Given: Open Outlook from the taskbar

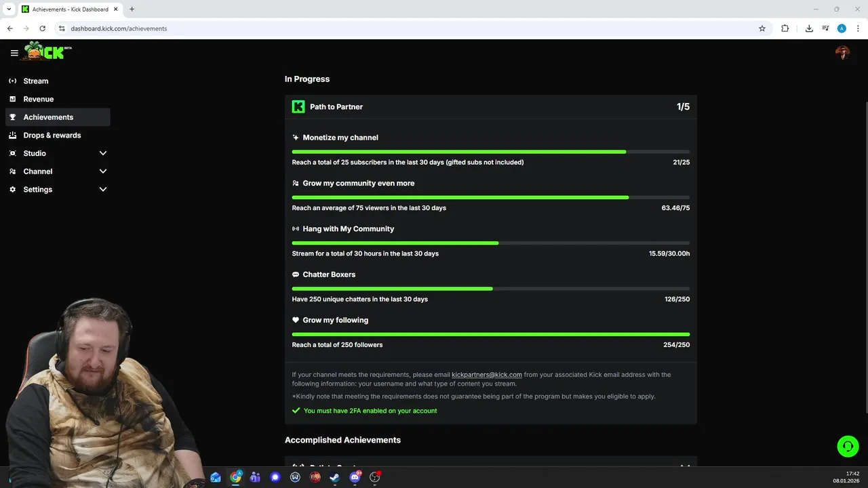Looking at the screenshot, I should [216, 477].
